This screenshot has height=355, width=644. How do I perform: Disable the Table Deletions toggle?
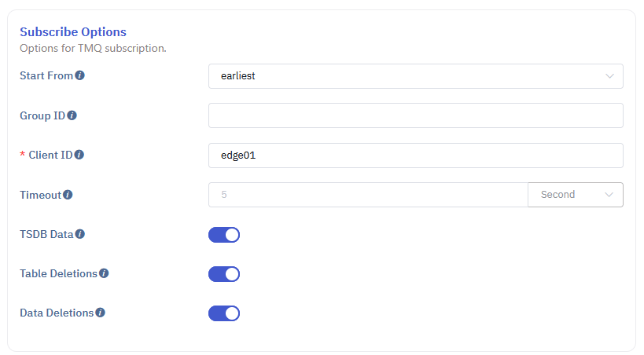tap(224, 274)
